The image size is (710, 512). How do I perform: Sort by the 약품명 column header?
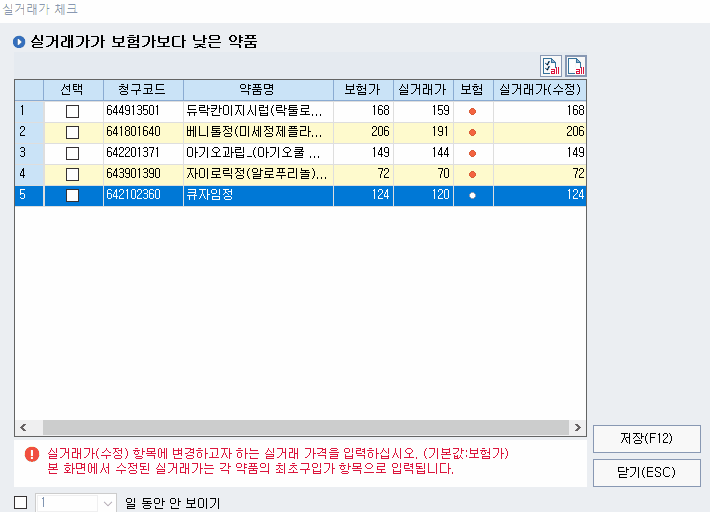coord(257,89)
